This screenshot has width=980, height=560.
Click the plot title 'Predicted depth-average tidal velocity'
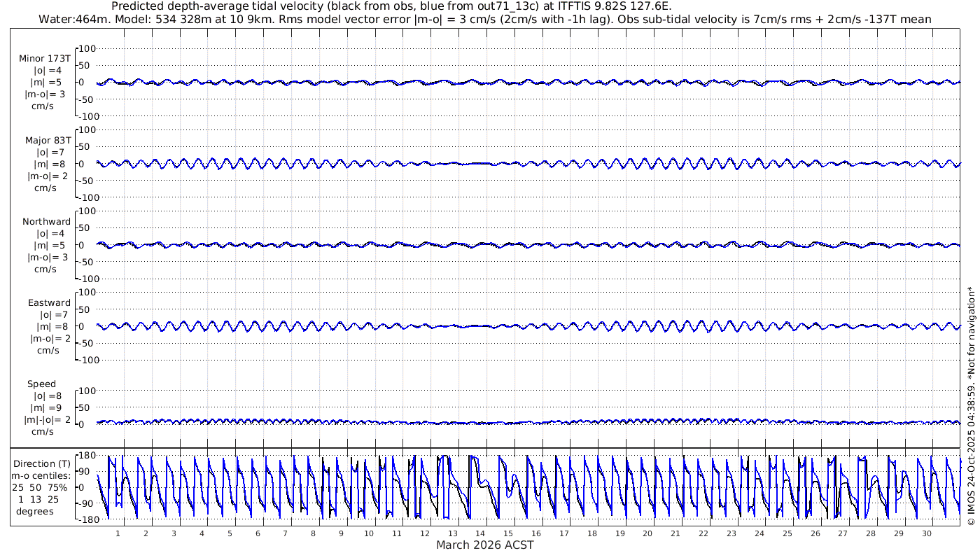pyautogui.click(x=391, y=6)
